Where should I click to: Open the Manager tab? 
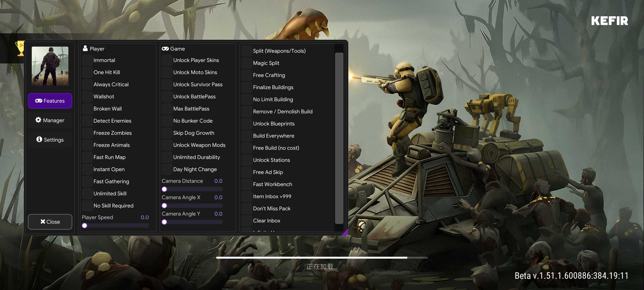(x=50, y=120)
